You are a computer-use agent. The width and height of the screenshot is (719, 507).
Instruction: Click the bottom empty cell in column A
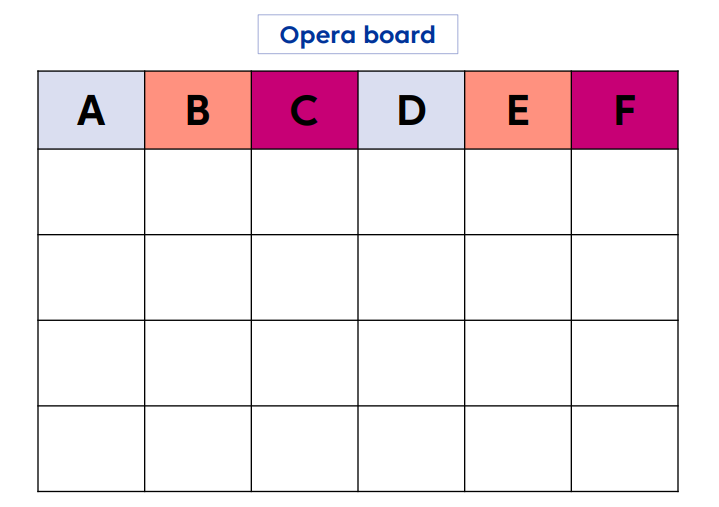[91, 448]
